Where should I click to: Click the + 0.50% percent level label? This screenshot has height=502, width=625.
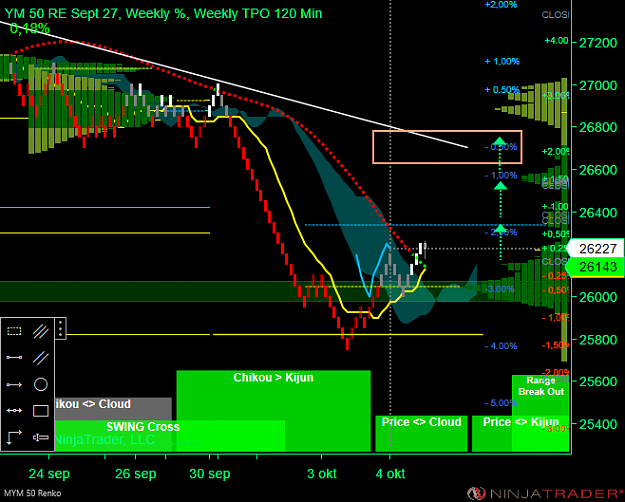pyautogui.click(x=502, y=90)
